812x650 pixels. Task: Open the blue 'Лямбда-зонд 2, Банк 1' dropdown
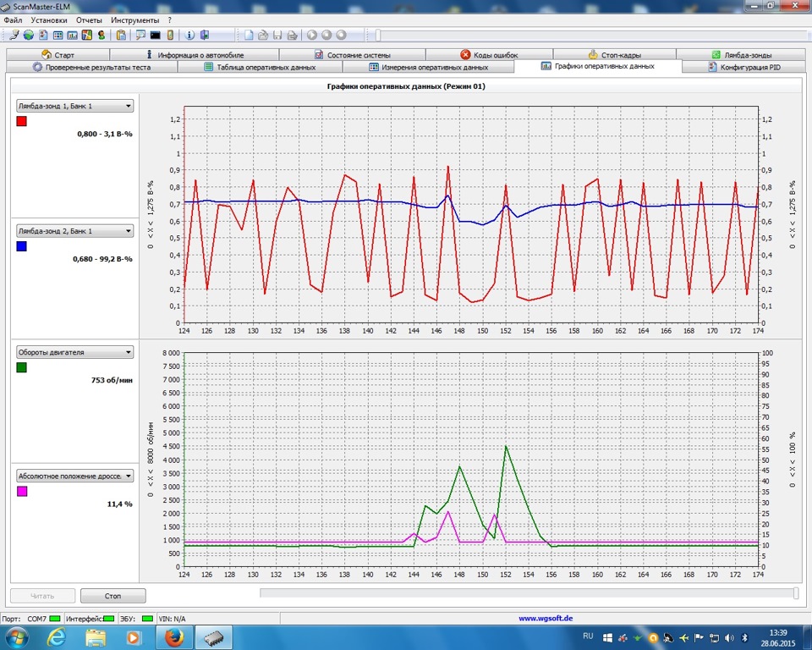[x=75, y=231]
